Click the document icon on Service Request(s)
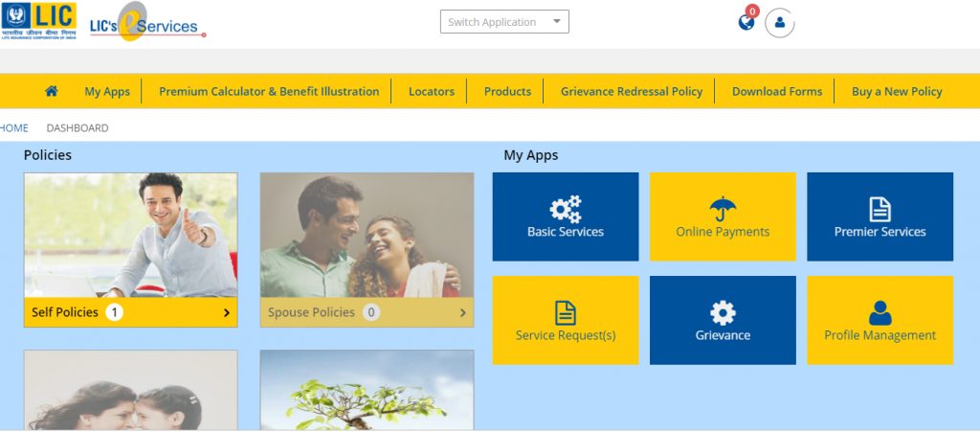980x432 pixels. click(566, 313)
